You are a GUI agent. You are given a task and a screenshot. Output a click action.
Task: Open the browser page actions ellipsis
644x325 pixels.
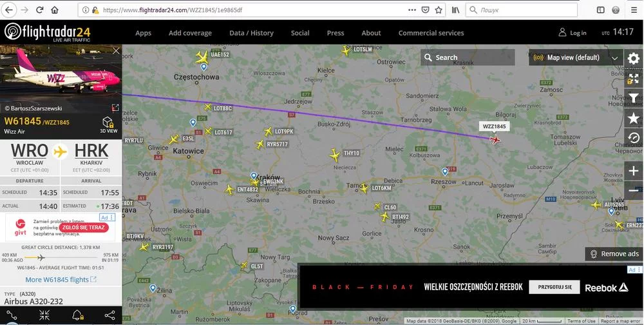[x=412, y=10]
